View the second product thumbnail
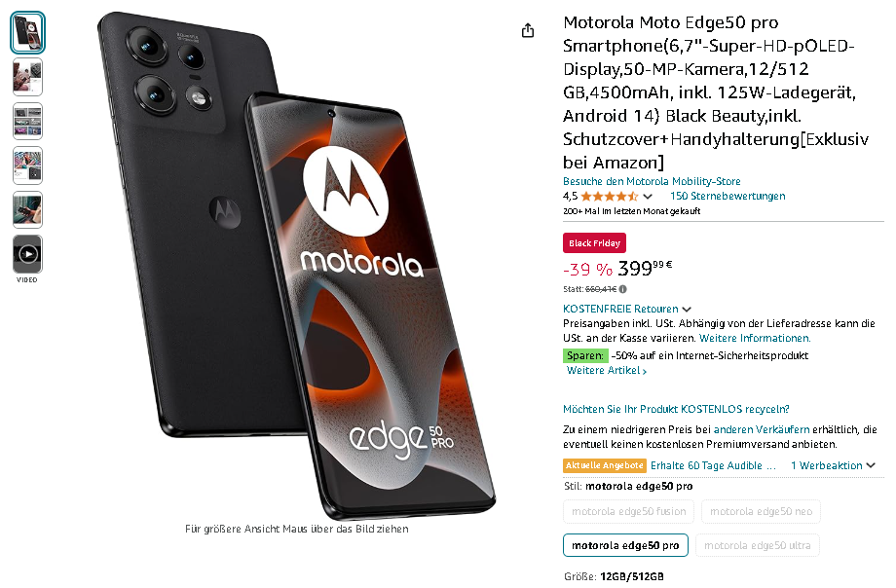This screenshot has width=896, height=588. pyautogui.click(x=27, y=77)
